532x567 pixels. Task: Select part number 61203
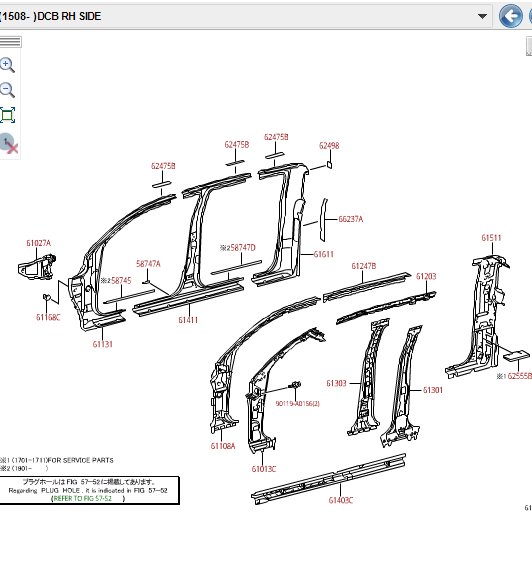point(426,276)
